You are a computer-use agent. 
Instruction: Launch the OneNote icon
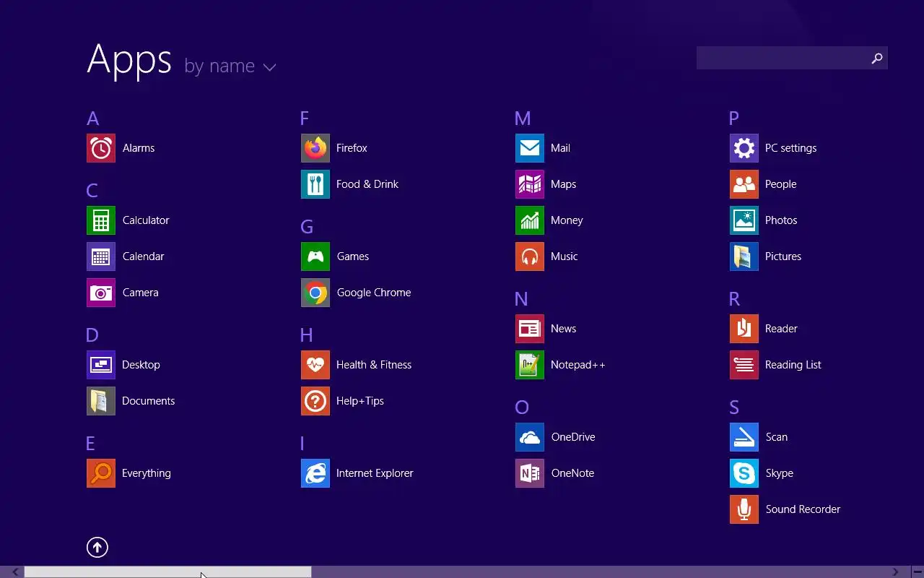(x=530, y=473)
